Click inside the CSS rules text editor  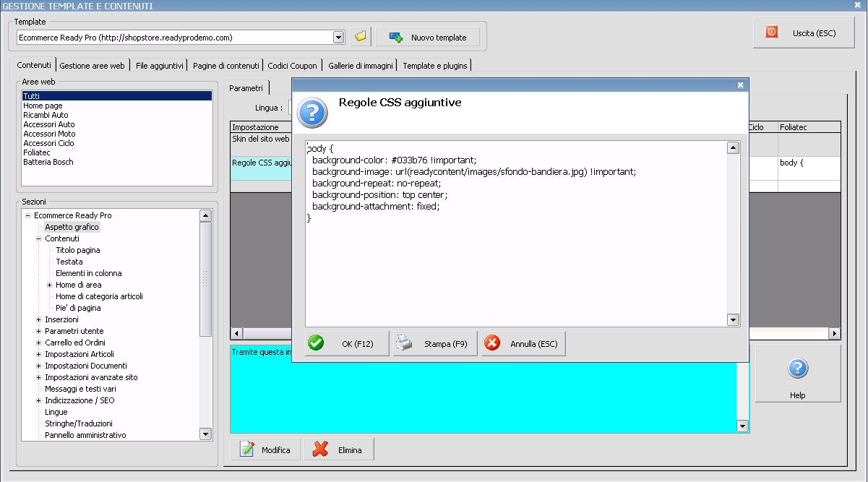point(516,233)
